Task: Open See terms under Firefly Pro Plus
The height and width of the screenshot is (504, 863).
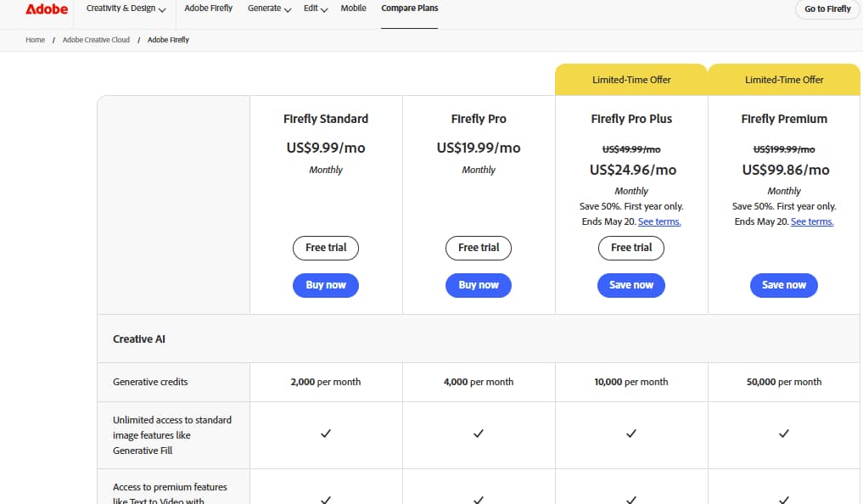Action: 659,221
